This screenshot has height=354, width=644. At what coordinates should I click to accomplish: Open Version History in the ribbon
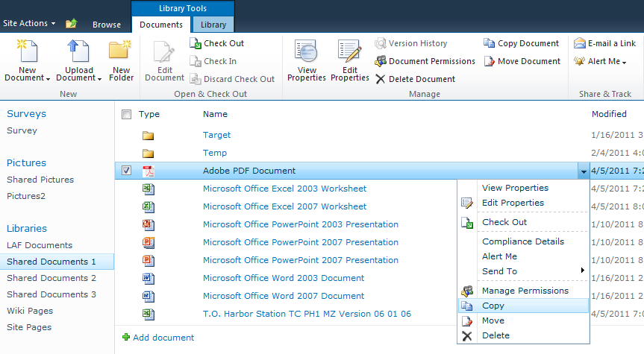pos(410,43)
